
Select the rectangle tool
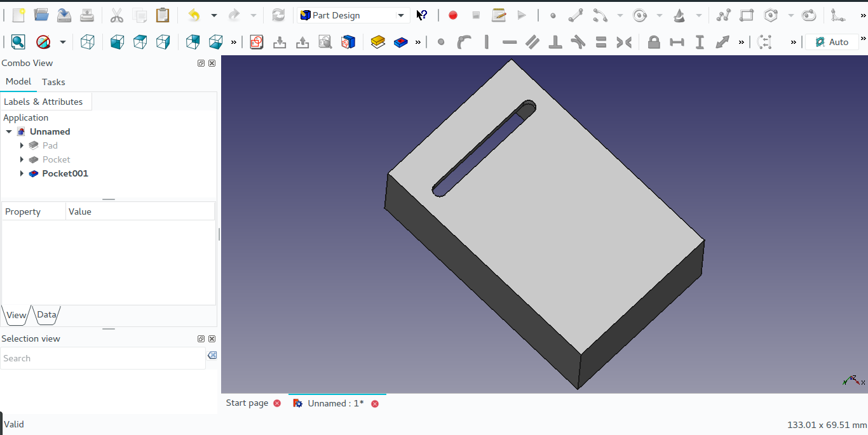[x=747, y=15]
